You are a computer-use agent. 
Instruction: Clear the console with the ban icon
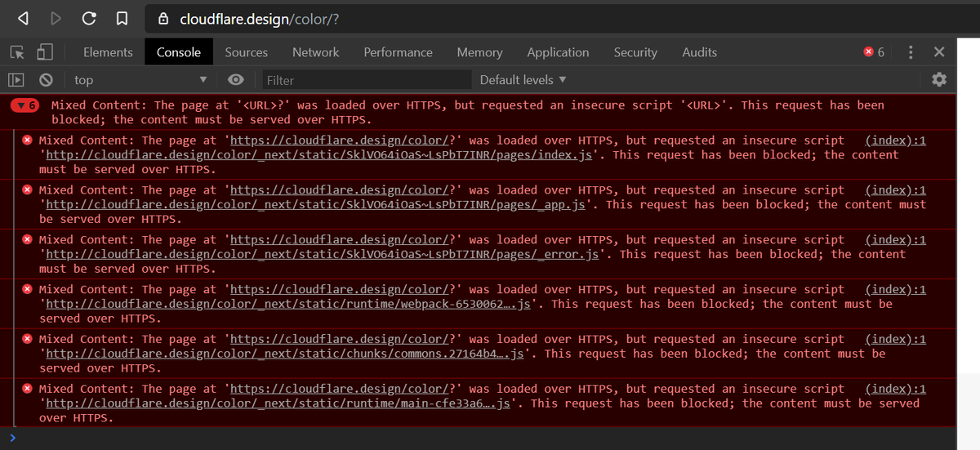47,79
